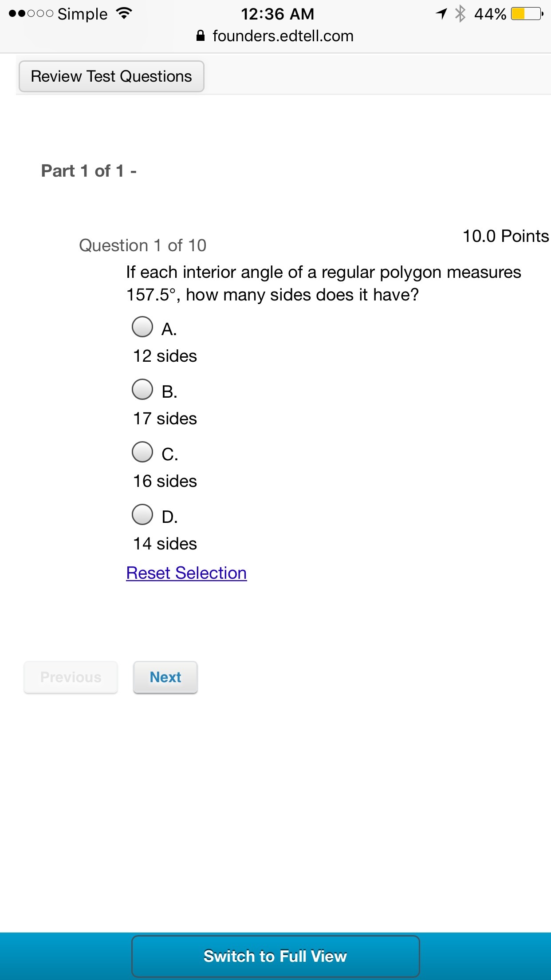
Task: Select radio button for answer D
Action: pos(142,514)
